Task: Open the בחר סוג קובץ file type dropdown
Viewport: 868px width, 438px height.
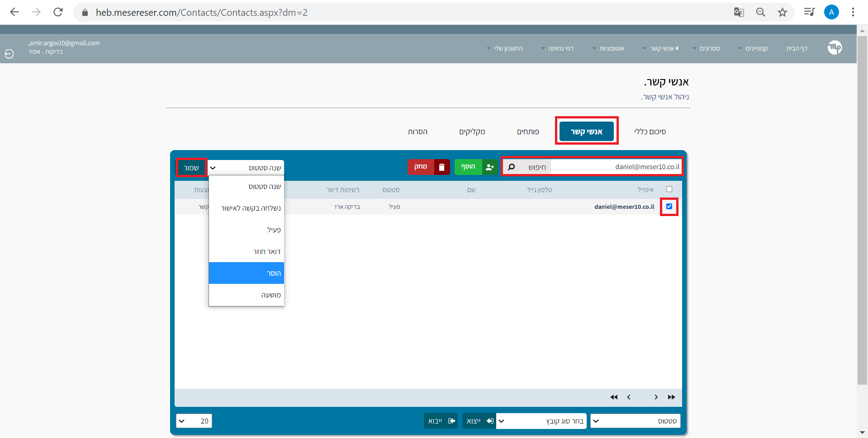Action: click(x=541, y=421)
